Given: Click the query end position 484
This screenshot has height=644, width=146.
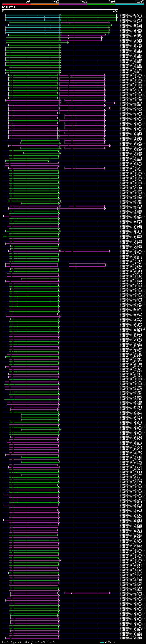Looking at the screenshot, I should pos(115,11).
